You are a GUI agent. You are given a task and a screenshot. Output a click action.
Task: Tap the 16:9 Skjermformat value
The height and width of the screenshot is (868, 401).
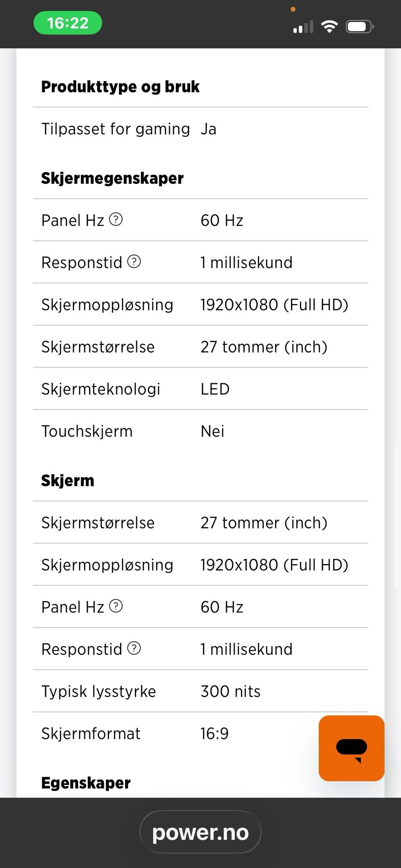click(214, 733)
